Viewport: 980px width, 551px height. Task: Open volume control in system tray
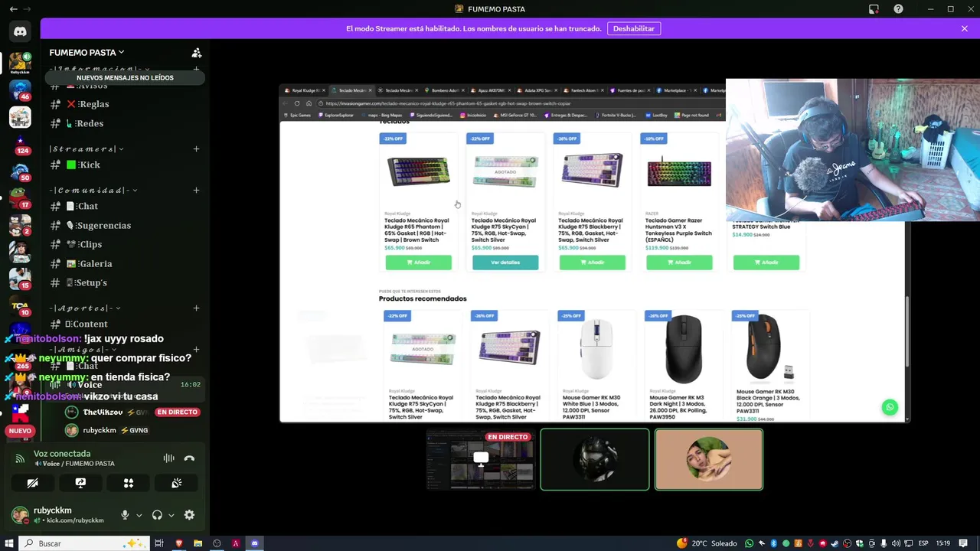pyautogui.click(x=897, y=543)
